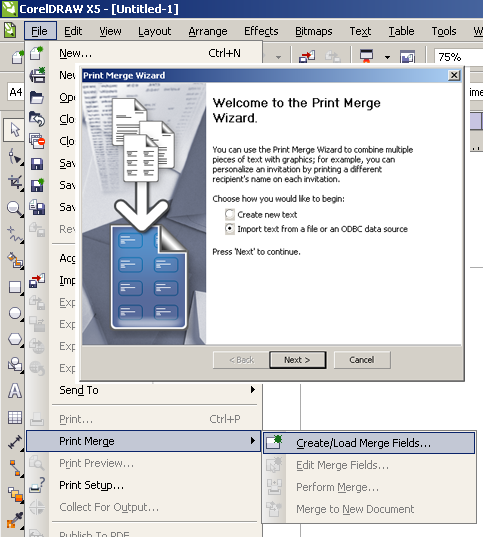Image resolution: width=483 pixels, height=537 pixels.
Task: Select the Polygon tool in toolbox
Action: point(14,339)
